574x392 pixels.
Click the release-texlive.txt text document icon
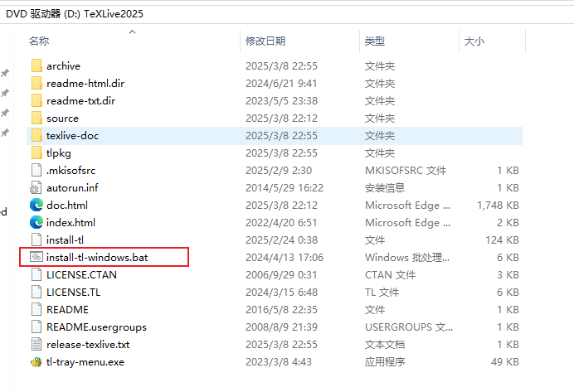[36, 345]
